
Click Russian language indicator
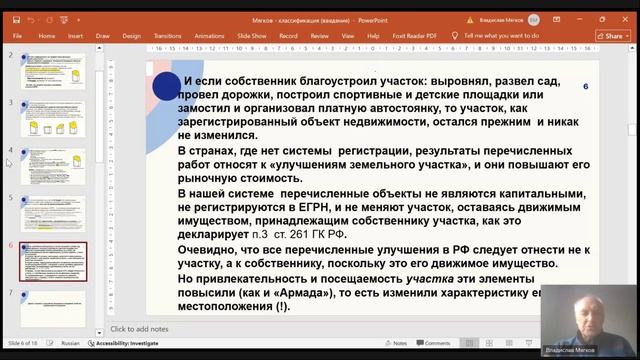tap(70, 343)
